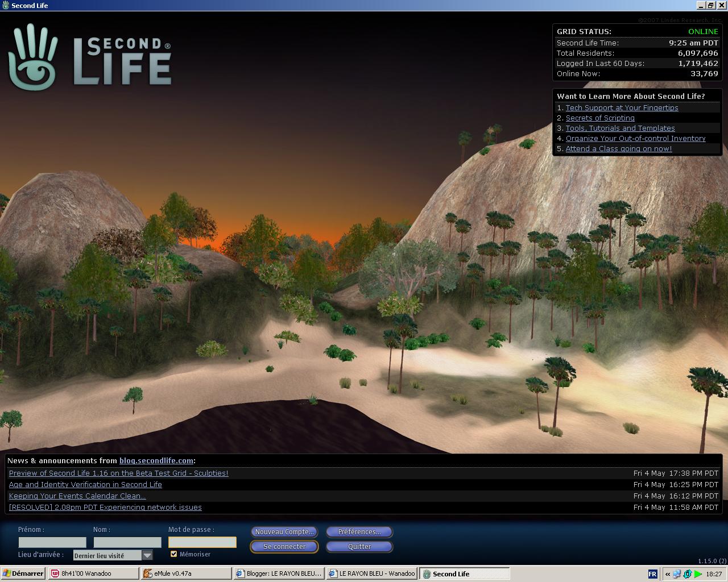
Task: Open the Démarrer start button
Action: click(23, 573)
